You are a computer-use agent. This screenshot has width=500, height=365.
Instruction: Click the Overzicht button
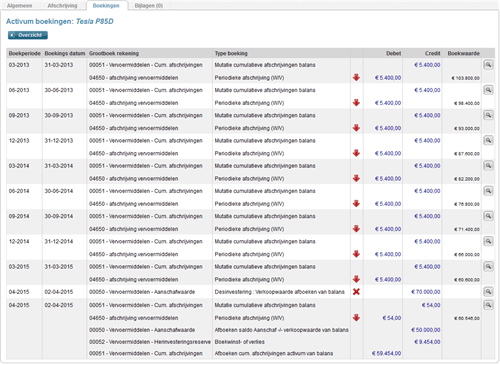point(28,35)
